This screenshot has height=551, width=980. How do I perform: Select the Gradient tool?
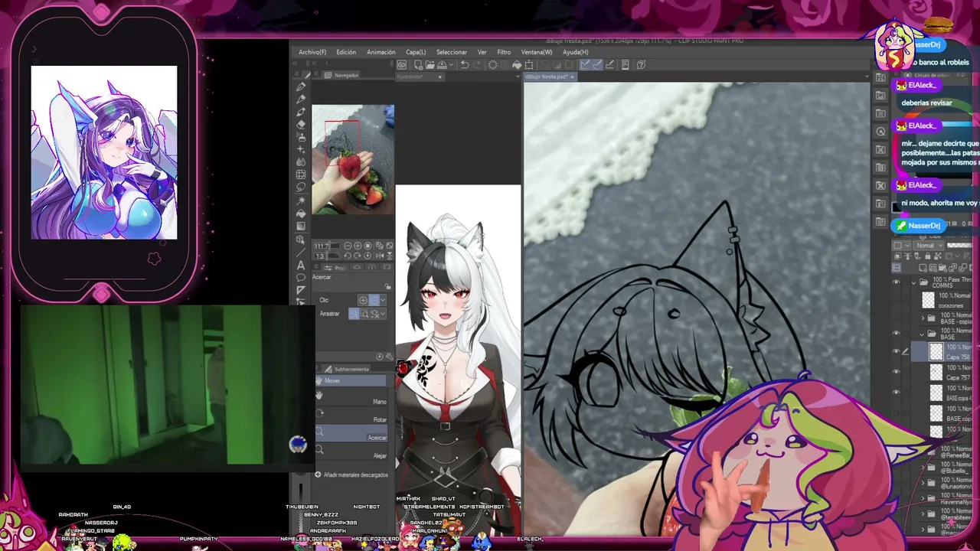301,227
